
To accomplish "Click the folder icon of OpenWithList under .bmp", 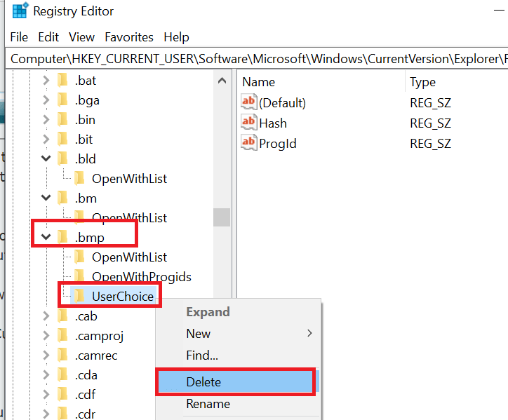I will point(79,257).
